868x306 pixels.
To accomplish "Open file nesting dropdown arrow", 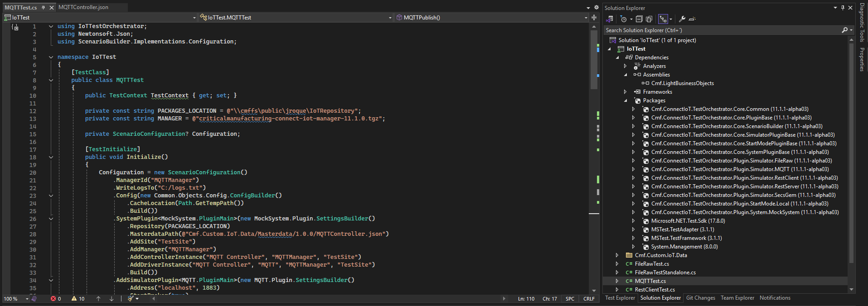I will coord(671,19).
